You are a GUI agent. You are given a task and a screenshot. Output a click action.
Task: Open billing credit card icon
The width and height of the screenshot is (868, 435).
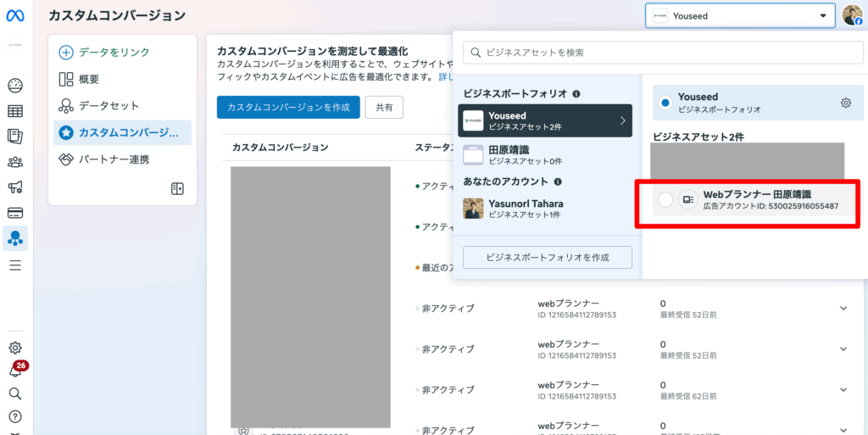pyautogui.click(x=15, y=213)
